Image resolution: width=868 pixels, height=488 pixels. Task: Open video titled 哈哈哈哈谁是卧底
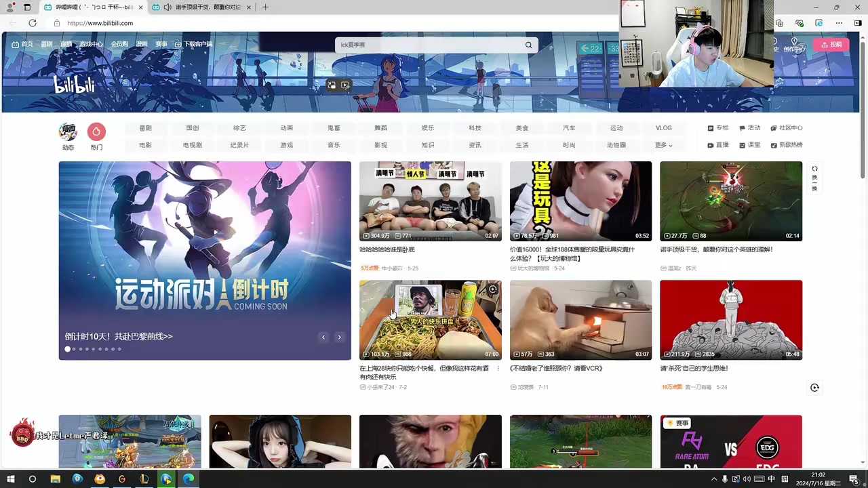pyautogui.click(x=387, y=250)
